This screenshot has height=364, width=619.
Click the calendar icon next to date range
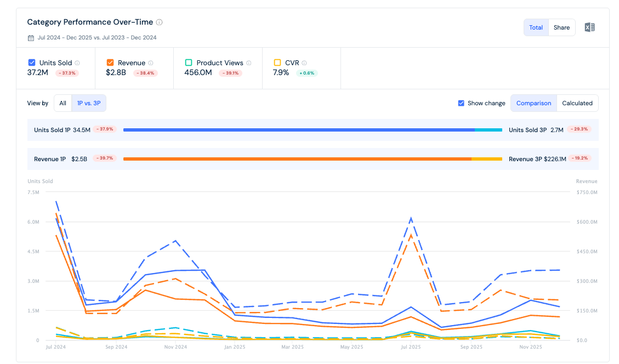click(31, 38)
